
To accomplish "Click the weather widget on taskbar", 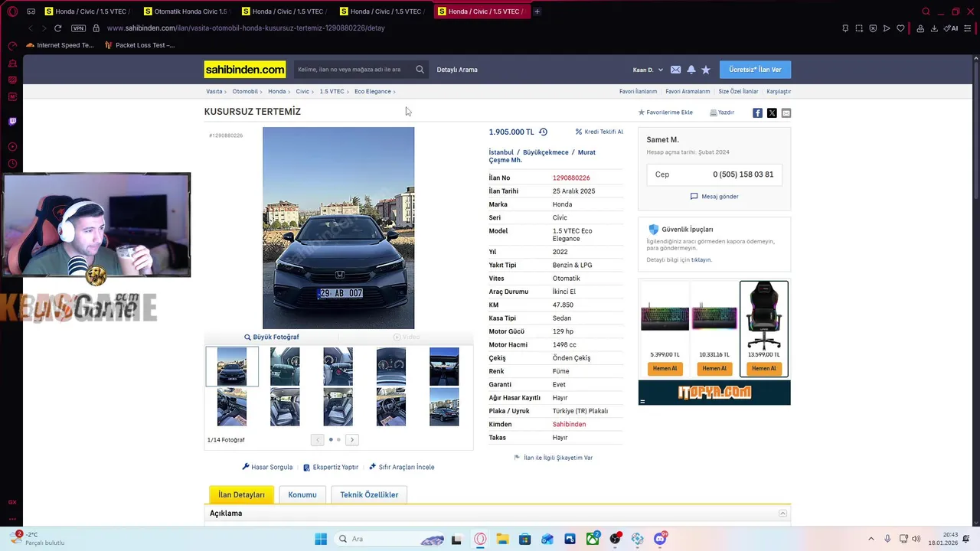I will point(38,538).
